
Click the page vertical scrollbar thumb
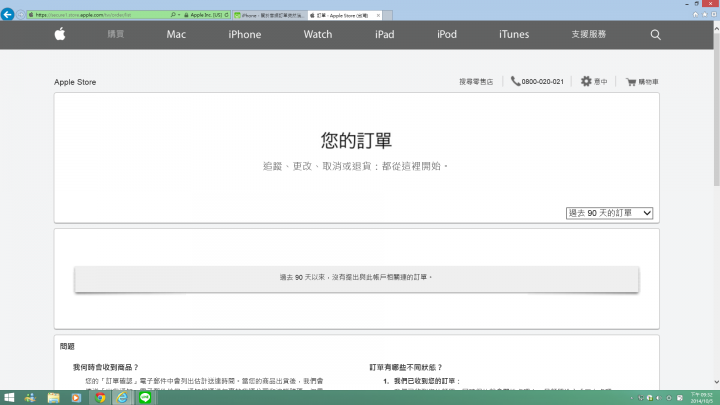716,109
